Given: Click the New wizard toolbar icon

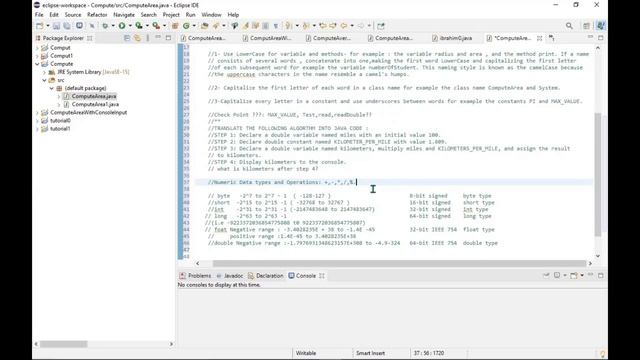Looking at the screenshot, I should point(40,26).
